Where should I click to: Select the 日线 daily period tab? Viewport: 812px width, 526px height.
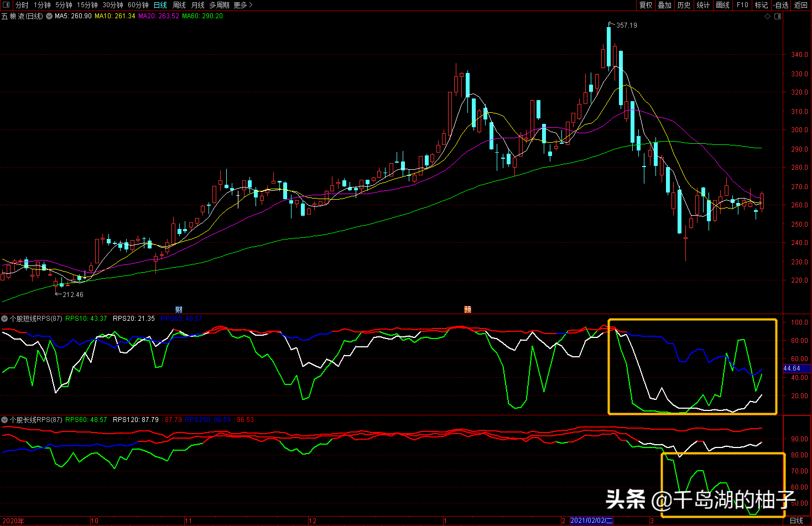(160, 5)
